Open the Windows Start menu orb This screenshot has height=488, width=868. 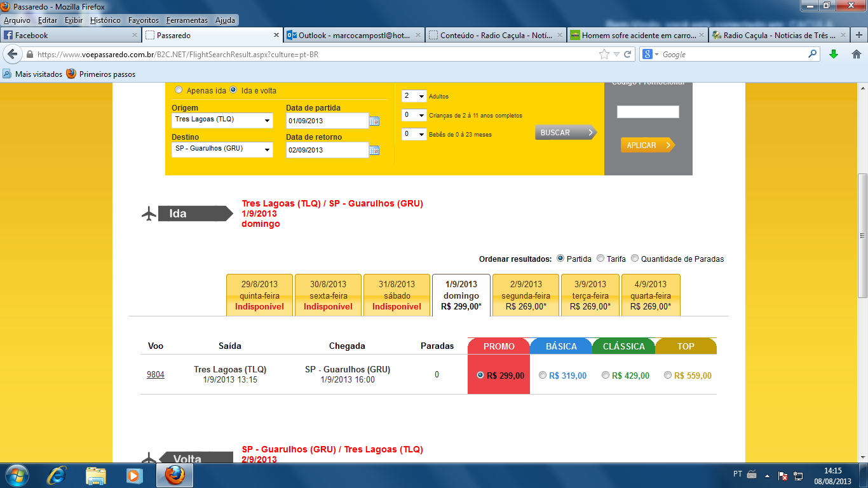[x=17, y=475]
